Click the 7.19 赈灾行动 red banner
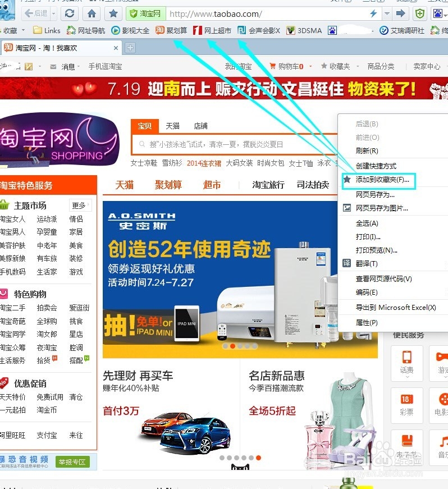Screen dimensions: 448x489 click(224, 89)
